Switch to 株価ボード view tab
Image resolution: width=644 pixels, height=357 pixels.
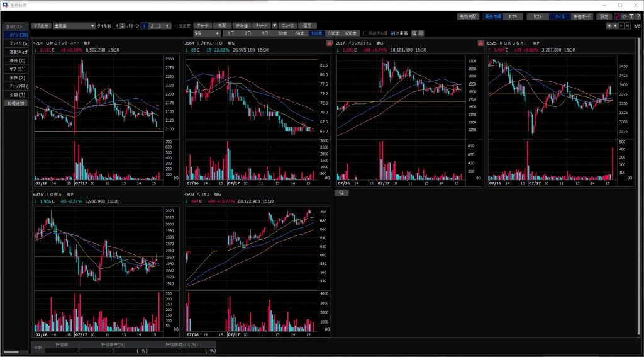(581, 16)
